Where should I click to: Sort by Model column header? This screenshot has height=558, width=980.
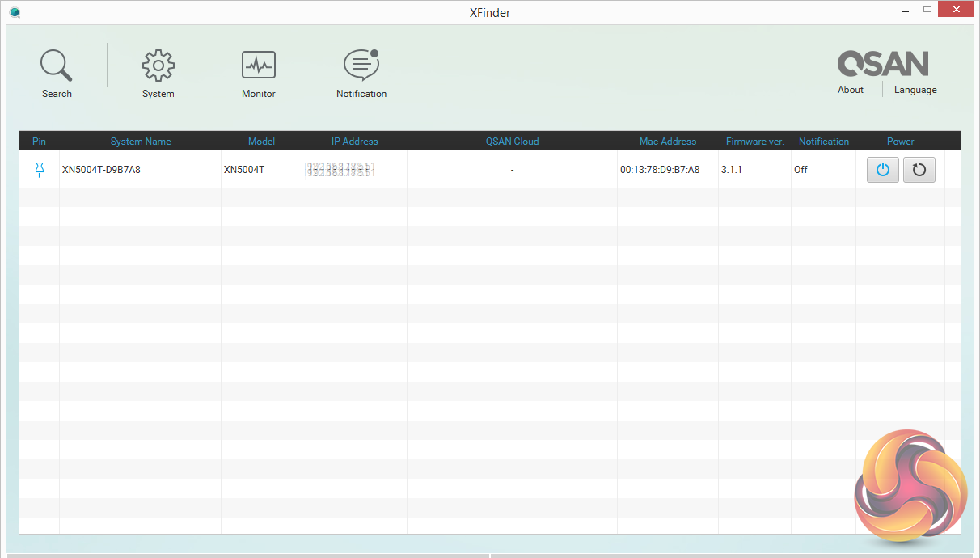click(261, 141)
